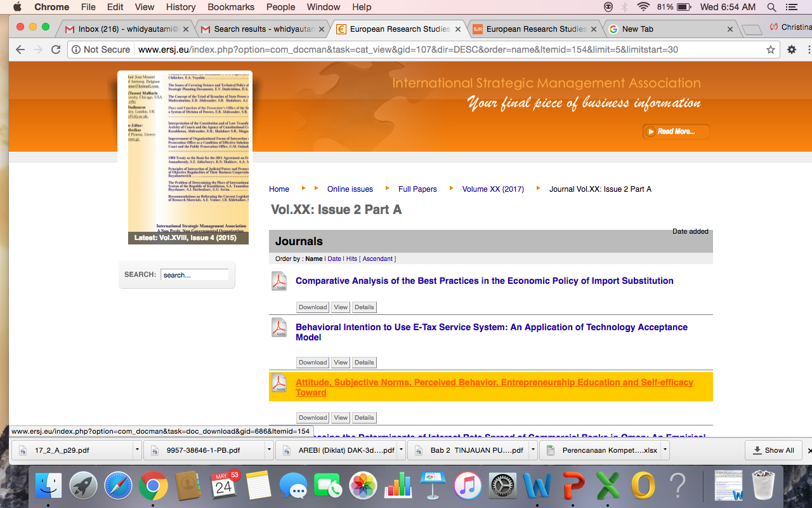Click the Volume XX (2017) breadcrumb link

[x=493, y=189]
